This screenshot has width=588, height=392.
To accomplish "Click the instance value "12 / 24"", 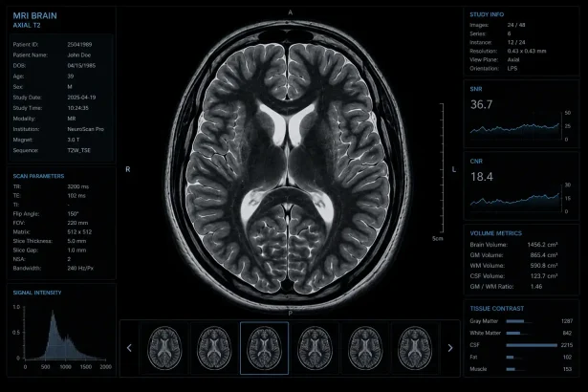I will 516,42.
